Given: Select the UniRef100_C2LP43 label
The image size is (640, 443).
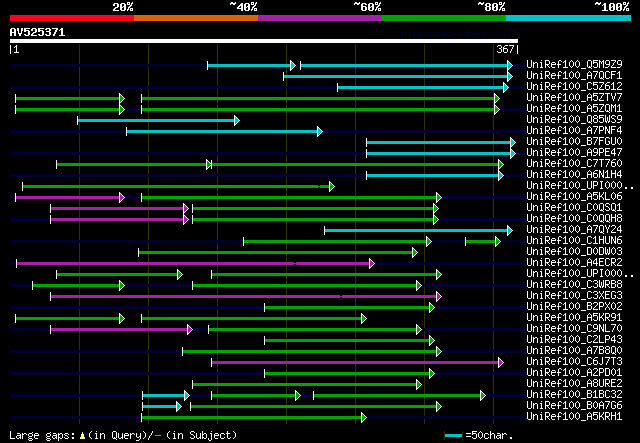Looking at the screenshot, I should point(574,340).
